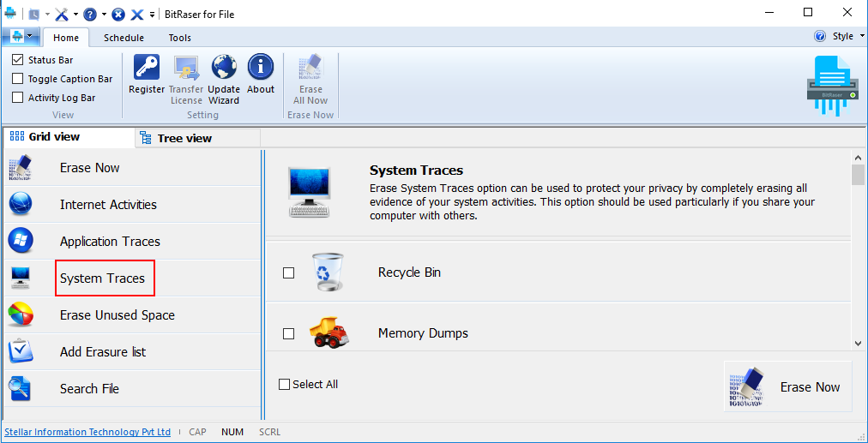This screenshot has width=868, height=443.
Task: Click the NUM status bar indicator
Action: point(232,432)
